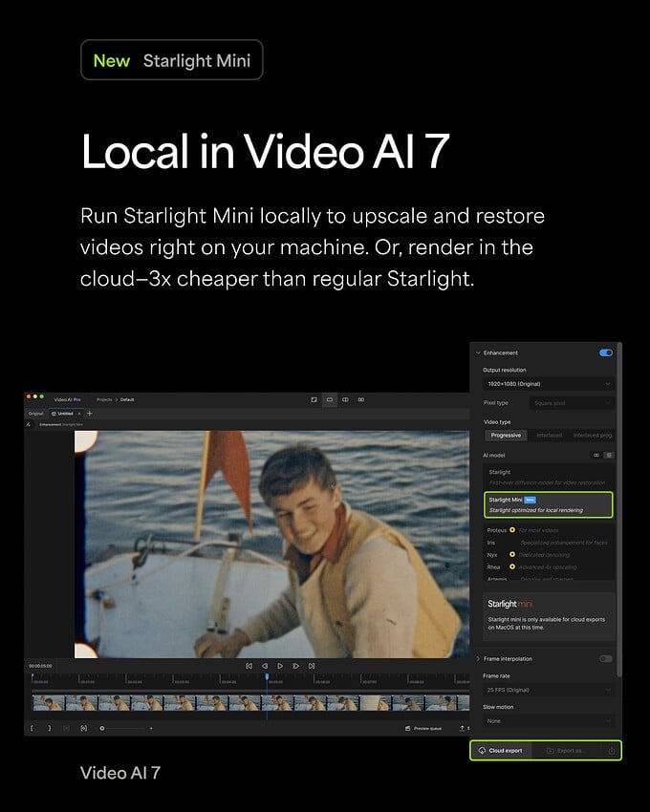
Task: Enable the Frame interpolation switch
Action: point(605,659)
